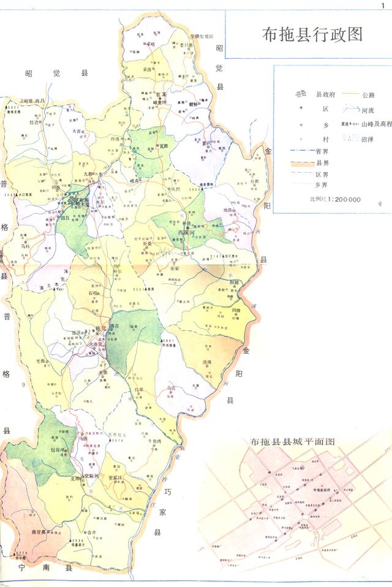
Task: Click the swamp symbol beside 沼泽
Action: click(x=350, y=139)
